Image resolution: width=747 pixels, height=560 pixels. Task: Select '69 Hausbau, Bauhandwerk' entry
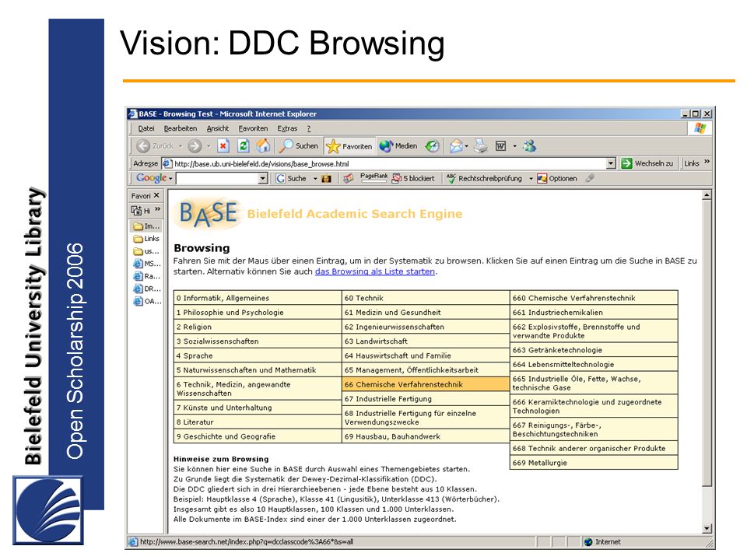pyautogui.click(x=426, y=436)
